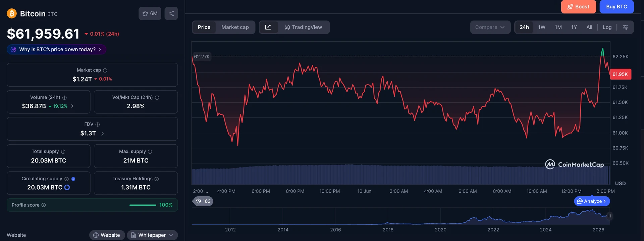Show Circulating supply info icon
The width and height of the screenshot is (644, 241).
point(66,179)
